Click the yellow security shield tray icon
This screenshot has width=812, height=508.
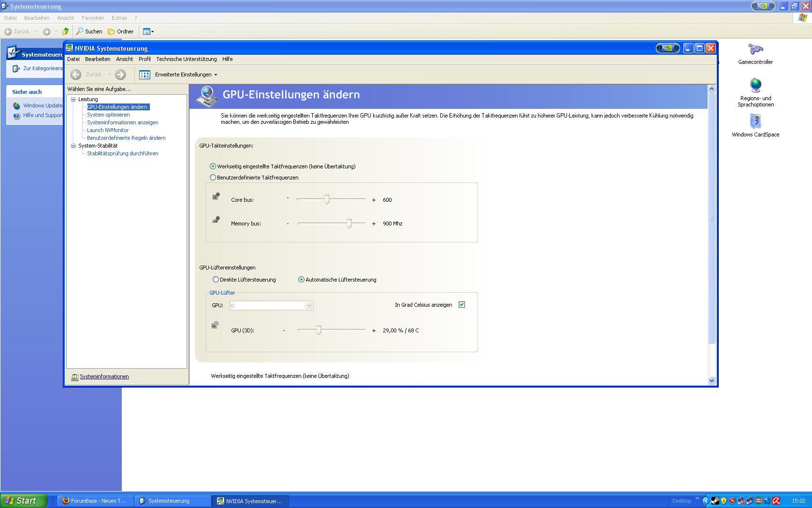tap(724, 501)
